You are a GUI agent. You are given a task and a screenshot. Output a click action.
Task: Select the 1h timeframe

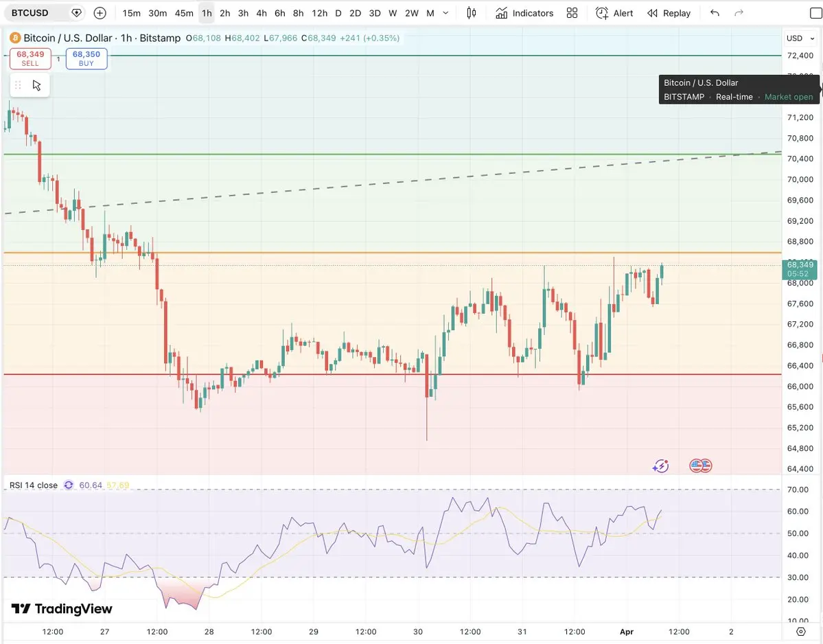207,13
